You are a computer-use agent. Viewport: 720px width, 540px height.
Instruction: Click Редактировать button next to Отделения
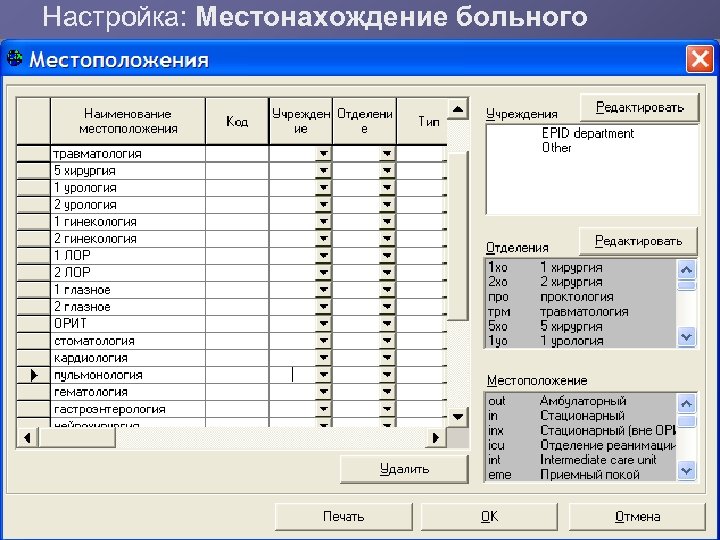coord(638,241)
